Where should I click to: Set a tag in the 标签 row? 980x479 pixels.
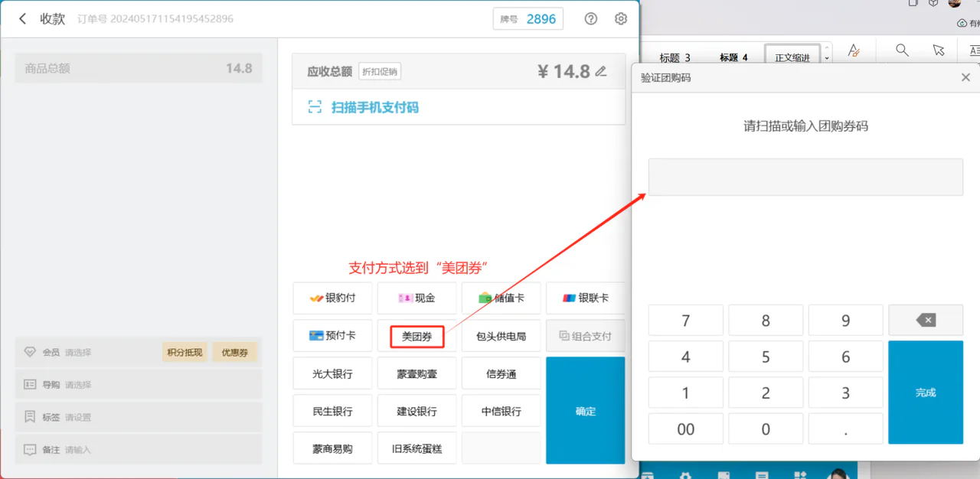tap(139, 417)
